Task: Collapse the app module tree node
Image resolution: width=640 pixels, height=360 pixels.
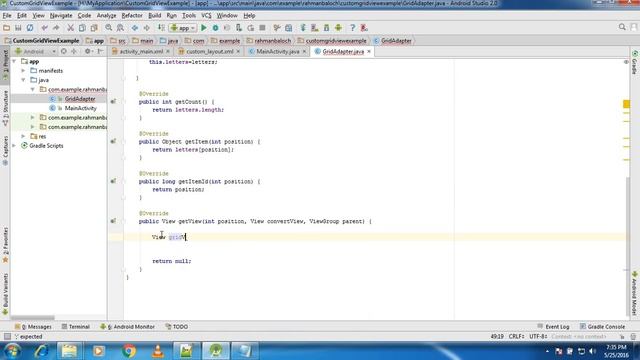Action: click(x=14, y=61)
